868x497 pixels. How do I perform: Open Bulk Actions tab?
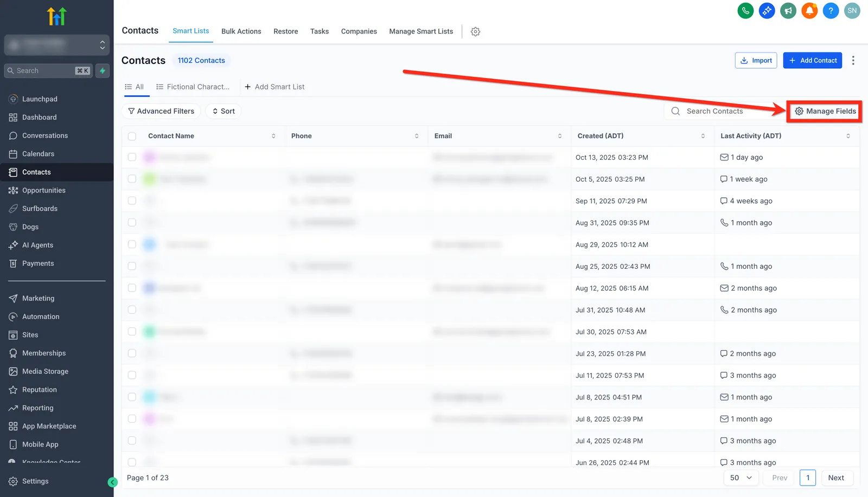click(x=241, y=31)
